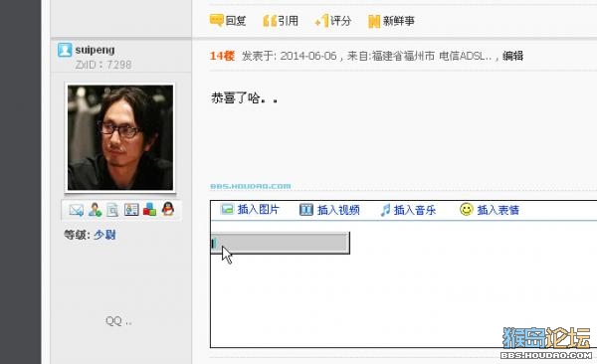Click the colored blocks icon under avatar
This screenshot has width=597, height=364.
pos(149,210)
